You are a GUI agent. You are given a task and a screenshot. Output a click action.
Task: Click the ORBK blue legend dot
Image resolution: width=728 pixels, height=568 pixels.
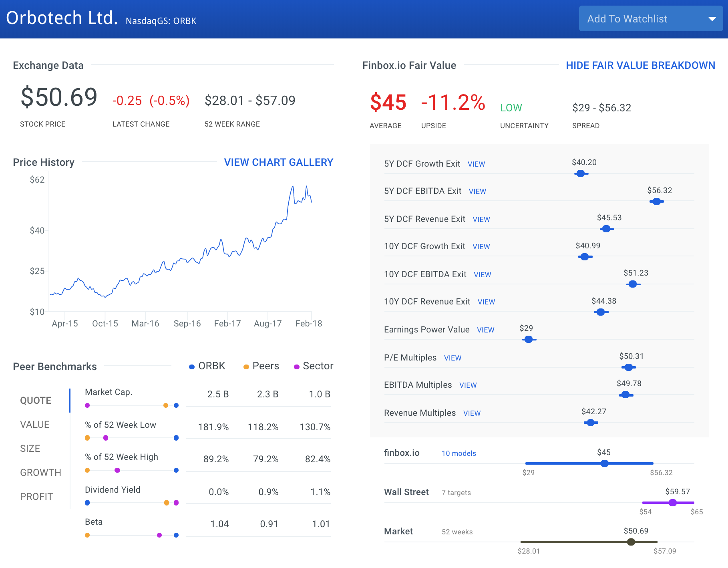point(192,367)
